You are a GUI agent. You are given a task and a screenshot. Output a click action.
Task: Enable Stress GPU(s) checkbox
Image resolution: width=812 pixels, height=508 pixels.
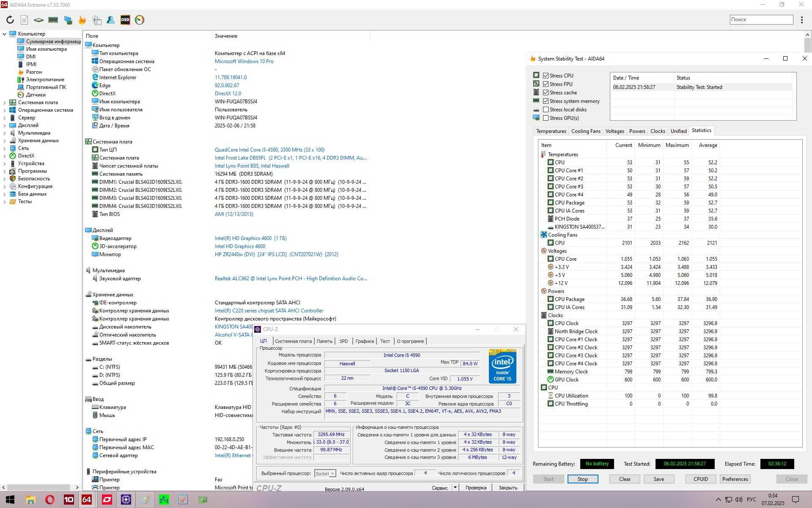(x=546, y=118)
